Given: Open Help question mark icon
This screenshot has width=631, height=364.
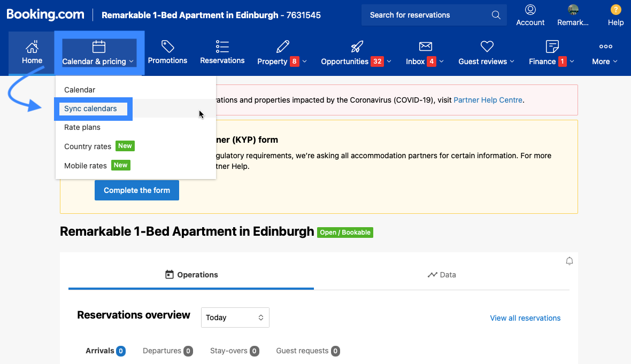Looking at the screenshot, I should [615, 10].
